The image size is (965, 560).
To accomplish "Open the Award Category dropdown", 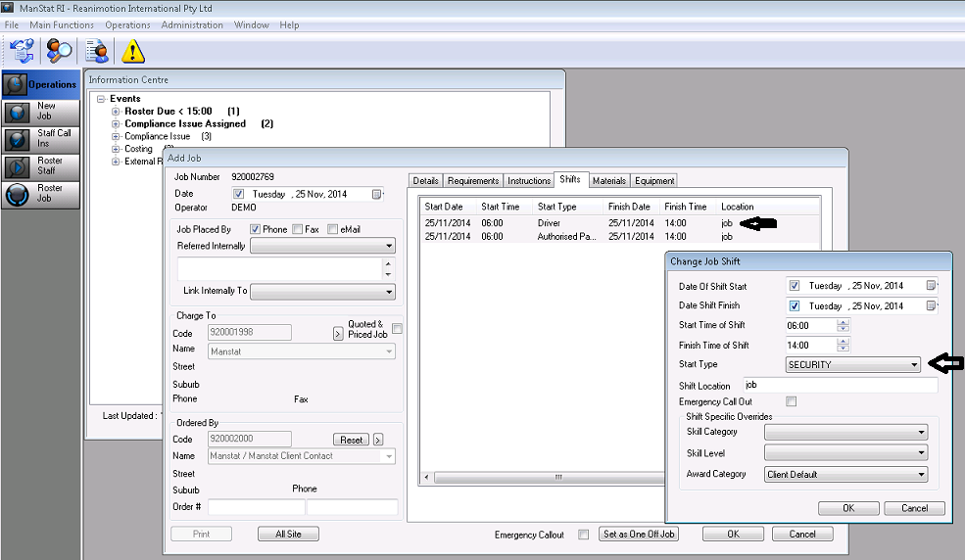I will point(846,475).
